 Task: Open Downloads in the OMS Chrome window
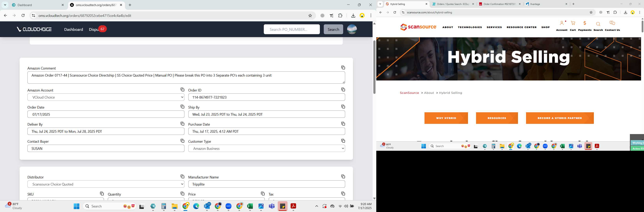point(353,16)
